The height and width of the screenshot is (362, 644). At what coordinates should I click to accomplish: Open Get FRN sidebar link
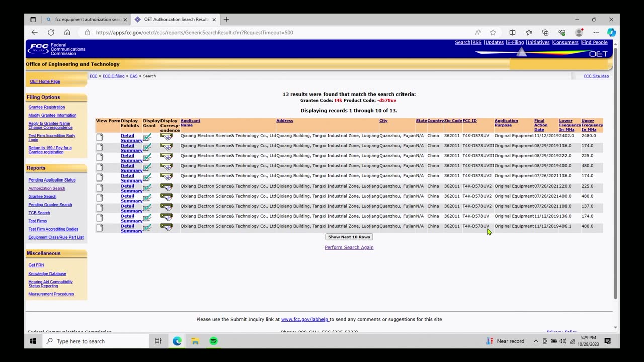coord(36,265)
